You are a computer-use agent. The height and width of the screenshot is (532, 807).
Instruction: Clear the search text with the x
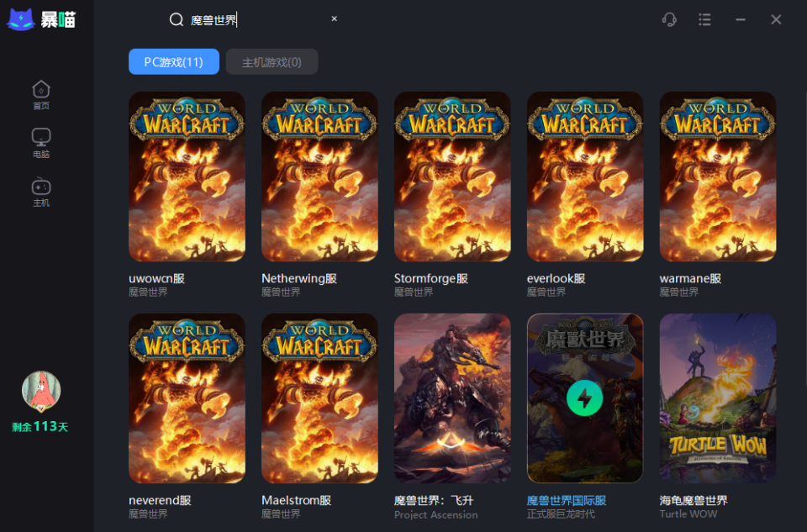[x=335, y=18]
